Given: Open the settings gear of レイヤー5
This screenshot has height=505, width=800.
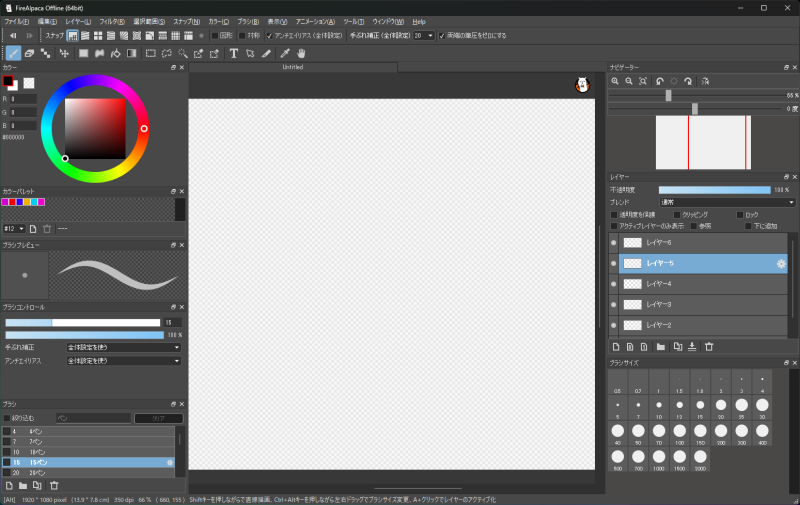Looking at the screenshot, I should 781,264.
